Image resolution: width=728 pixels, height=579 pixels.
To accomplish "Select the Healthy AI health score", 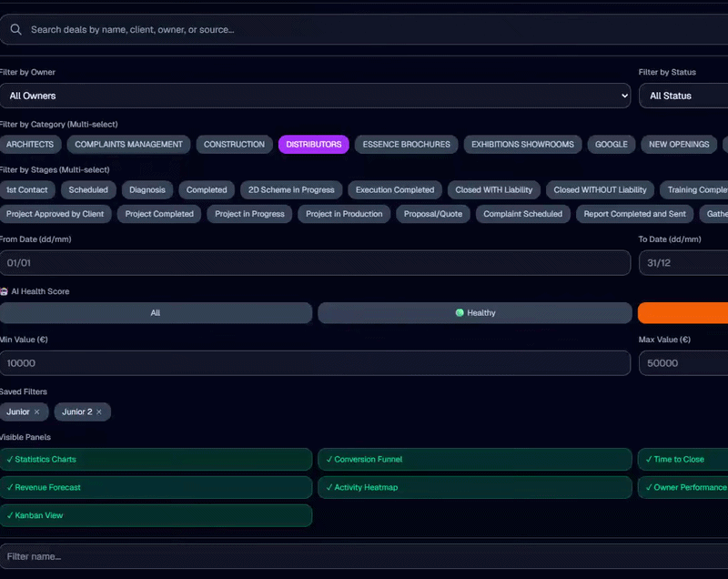I will [x=474, y=313].
